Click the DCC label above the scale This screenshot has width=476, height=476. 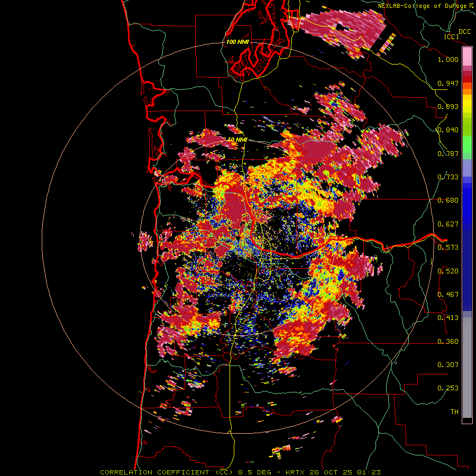click(464, 32)
